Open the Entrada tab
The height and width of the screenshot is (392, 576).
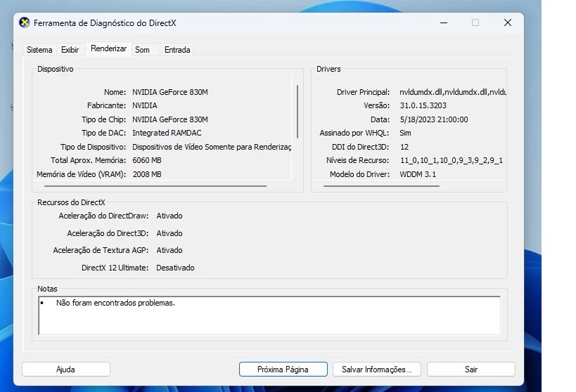[177, 50]
